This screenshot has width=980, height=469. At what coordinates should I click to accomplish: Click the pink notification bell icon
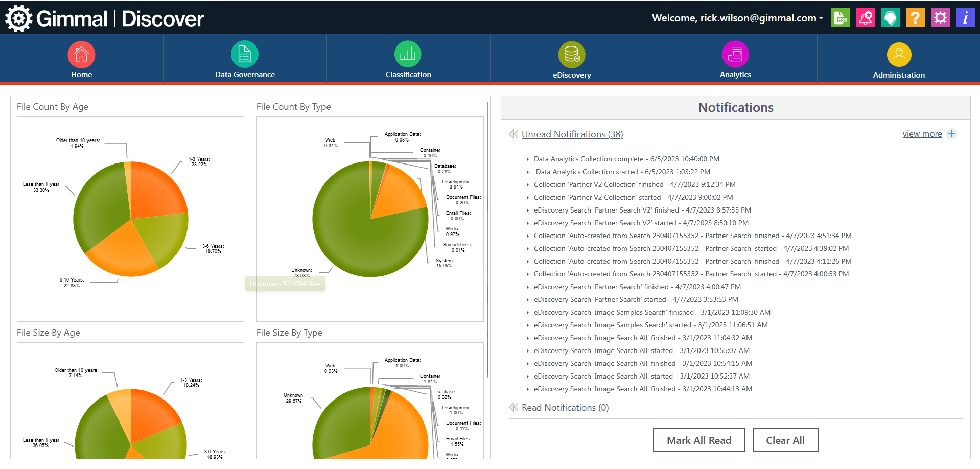[x=865, y=18]
